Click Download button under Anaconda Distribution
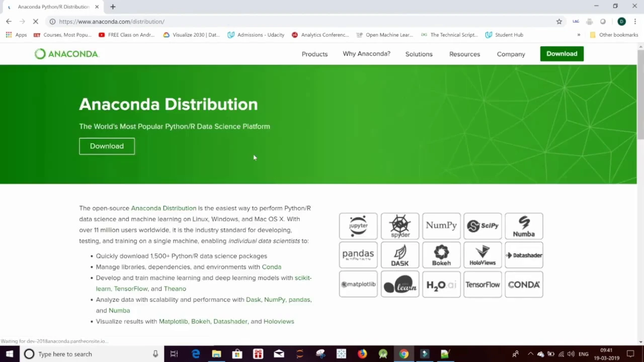Viewport: 644px width, 362px height. (107, 146)
